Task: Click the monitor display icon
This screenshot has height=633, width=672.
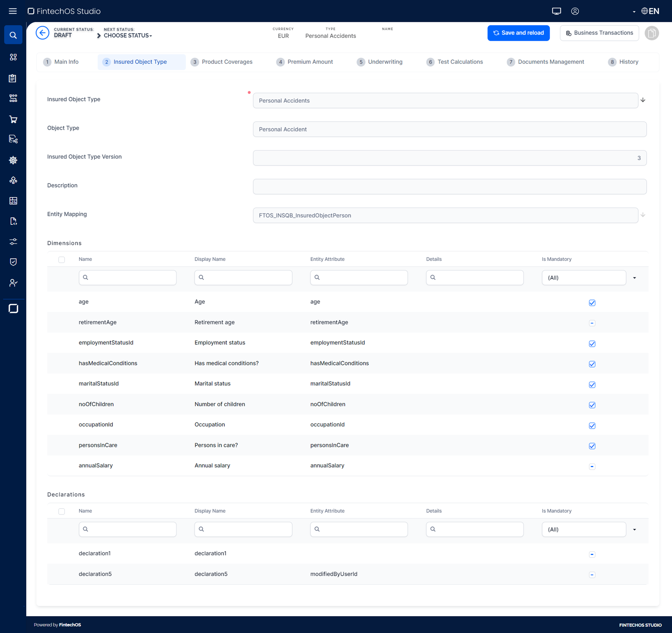Action: (556, 11)
